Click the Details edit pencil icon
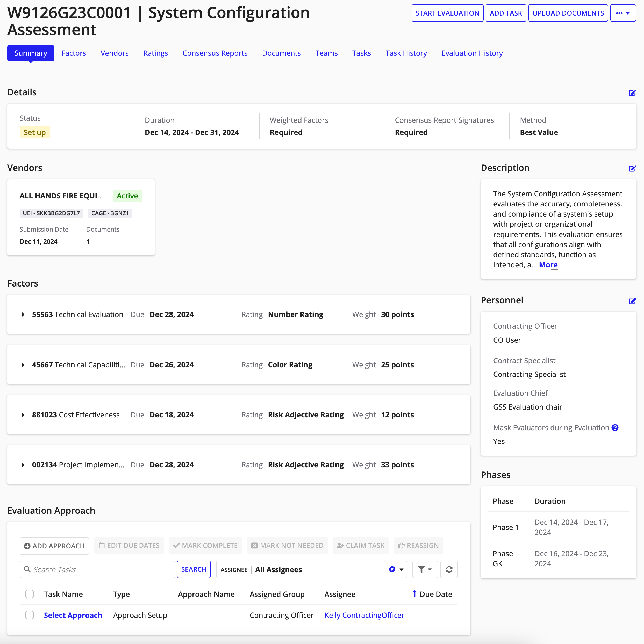The width and height of the screenshot is (644, 644). point(632,93)
